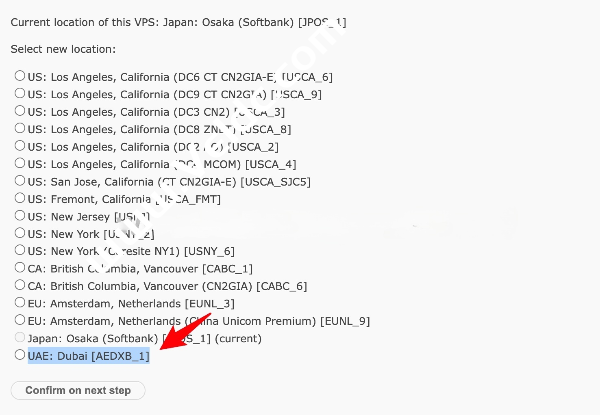Viewport: 600px width, 415px height.
Task: Choose the Los Angeles USCA_4 radio option
Action: coord(20,164)
